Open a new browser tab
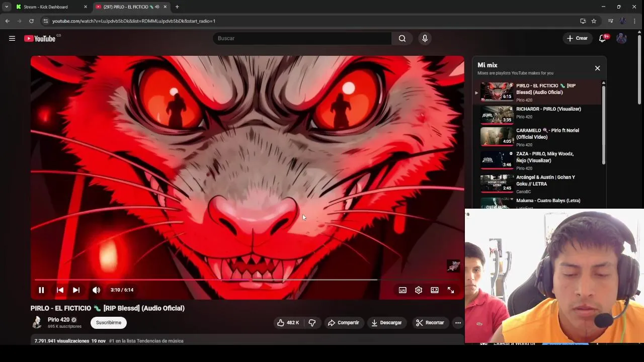The width and height of the screenshot is (644, 362). (x=177, y=7)
